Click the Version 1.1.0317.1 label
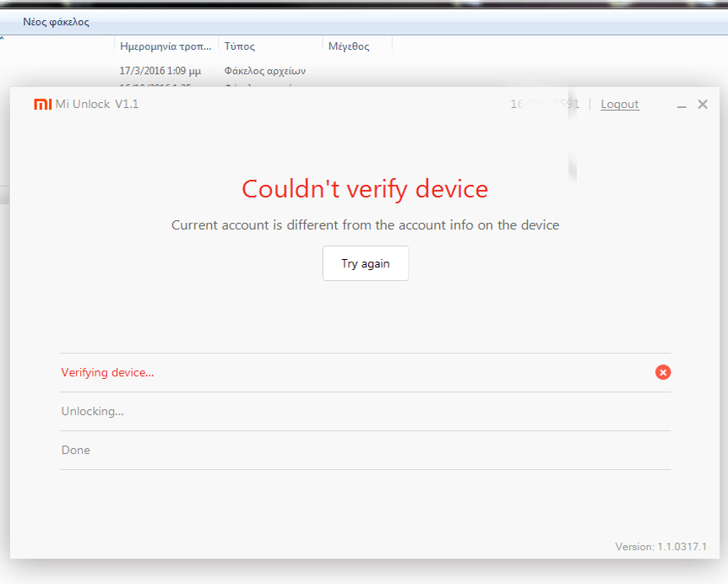The width and height of the screenshot is (728, 584). point(660,547)
